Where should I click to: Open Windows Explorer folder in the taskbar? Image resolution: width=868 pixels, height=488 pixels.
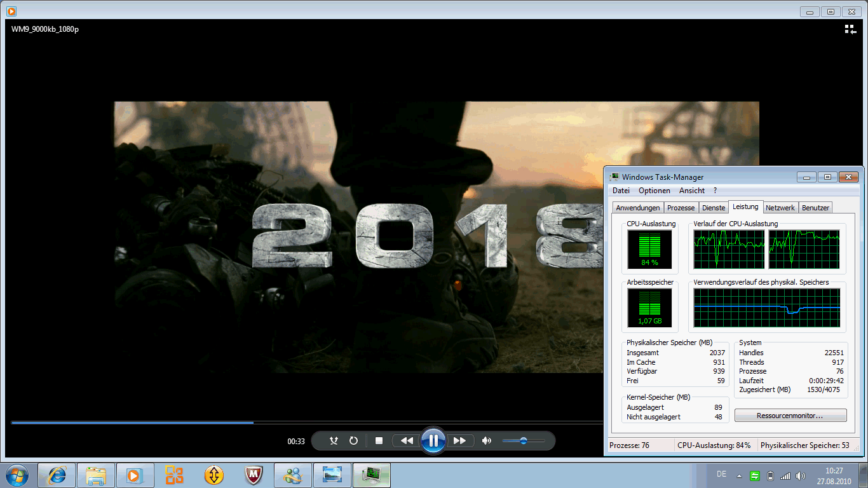click(x=96, y=475)
